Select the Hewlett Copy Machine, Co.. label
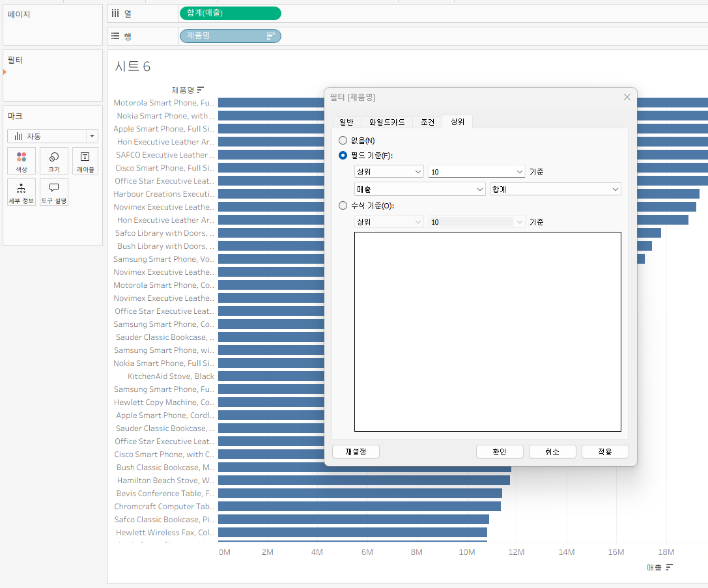The width and height of the screenshot is (708, 588). pyautogui.click(x=164, y=402)
